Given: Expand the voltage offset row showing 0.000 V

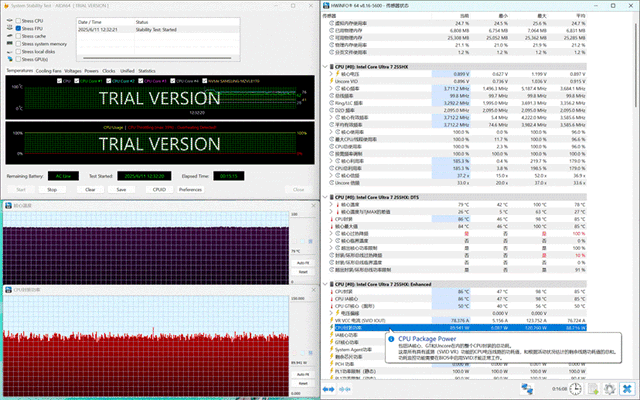Looking at the screenshot, I should (x=331, y=313).
